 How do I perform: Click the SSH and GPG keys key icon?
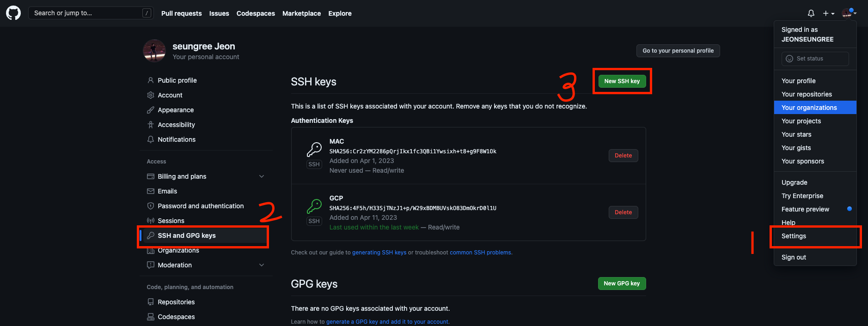pyautogui.click(x=151, y=235)
